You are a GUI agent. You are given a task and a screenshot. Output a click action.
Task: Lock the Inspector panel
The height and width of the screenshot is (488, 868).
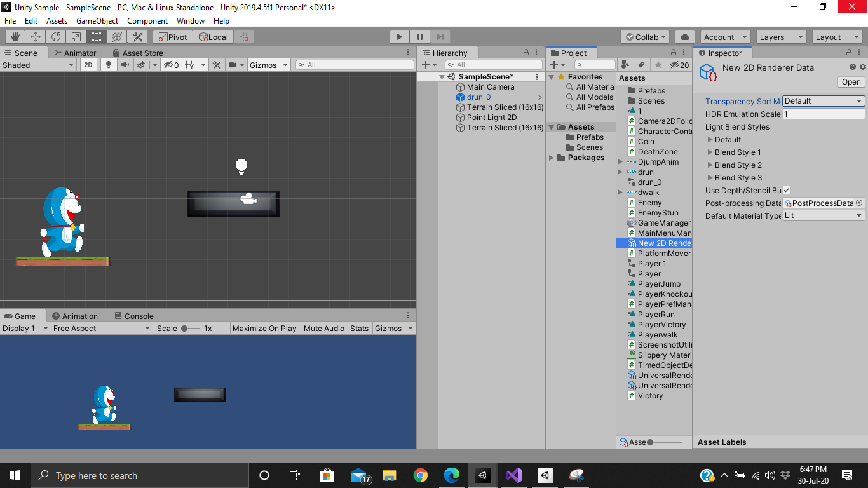(x=850, y=53)
